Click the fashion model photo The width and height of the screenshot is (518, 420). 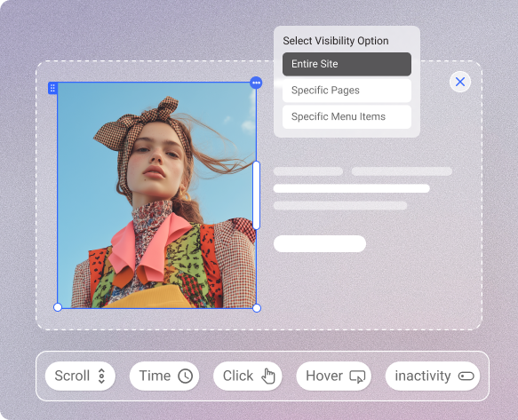point(156,195)
